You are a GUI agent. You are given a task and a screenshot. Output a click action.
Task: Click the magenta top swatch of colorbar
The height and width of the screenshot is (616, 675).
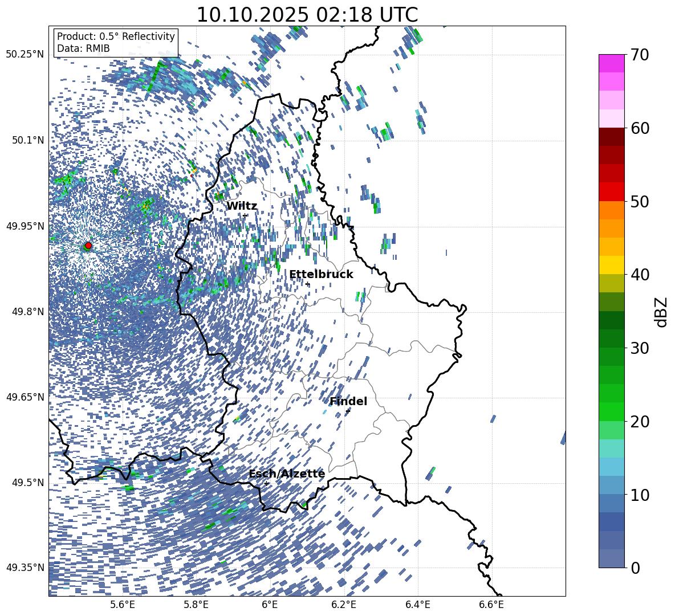tap(611, 64)
